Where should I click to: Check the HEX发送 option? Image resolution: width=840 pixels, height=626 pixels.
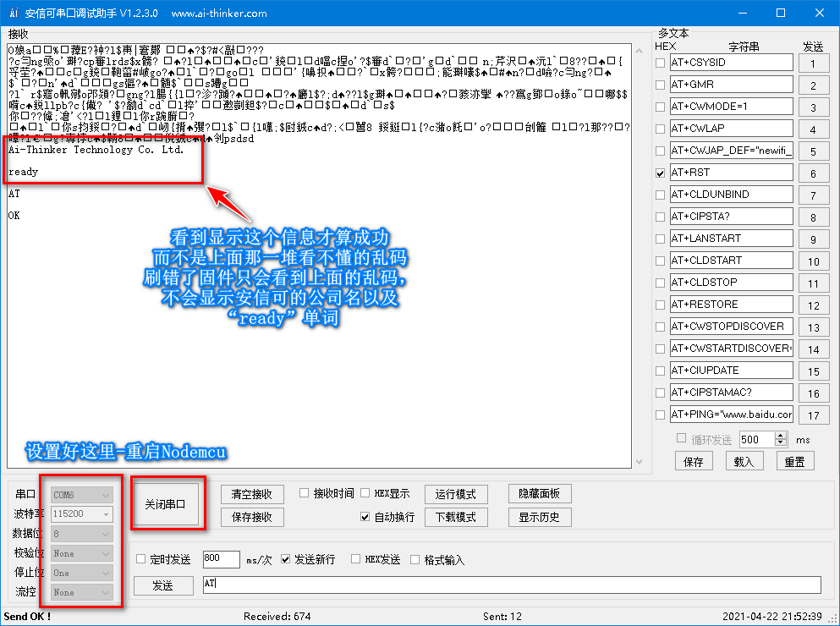tap(354, 559)
